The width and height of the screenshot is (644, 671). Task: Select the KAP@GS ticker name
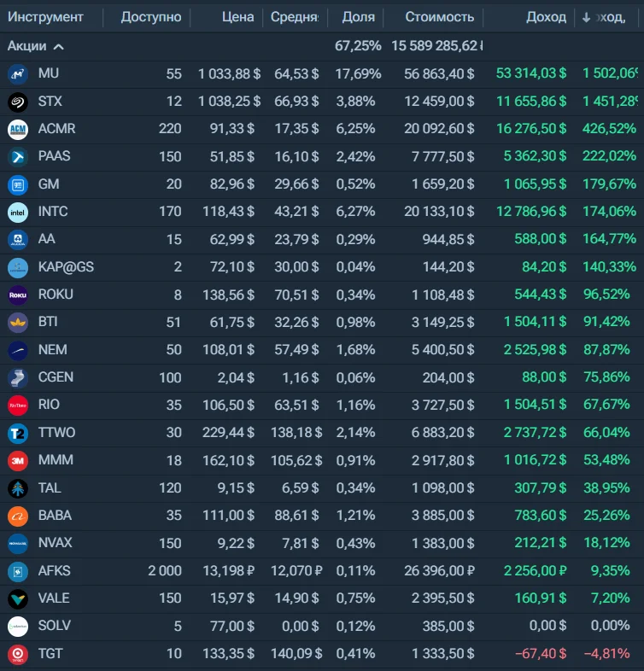[x=66, y=266]
